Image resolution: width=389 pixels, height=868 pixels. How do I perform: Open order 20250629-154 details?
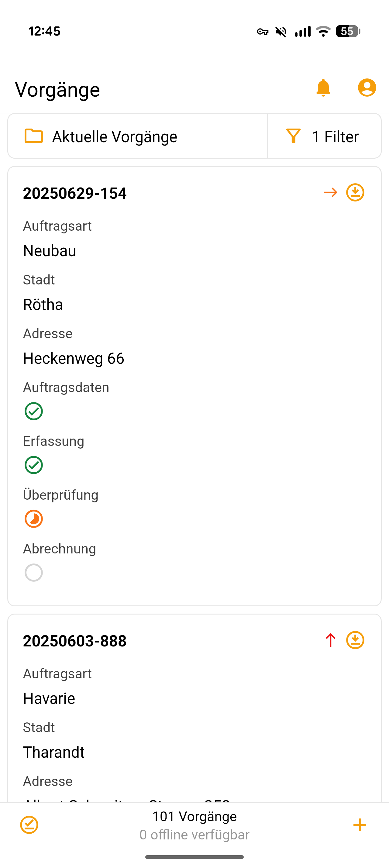(x=75, y=193)
